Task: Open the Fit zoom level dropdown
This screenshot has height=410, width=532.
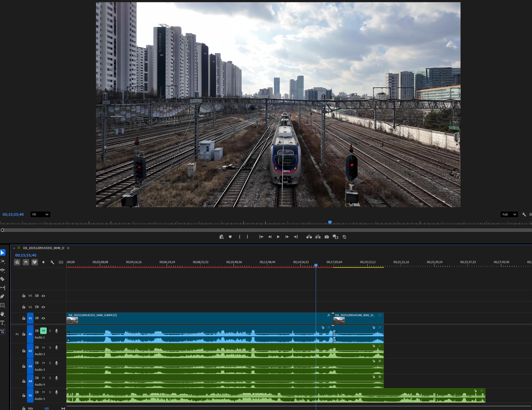Action: coord(40,214)
